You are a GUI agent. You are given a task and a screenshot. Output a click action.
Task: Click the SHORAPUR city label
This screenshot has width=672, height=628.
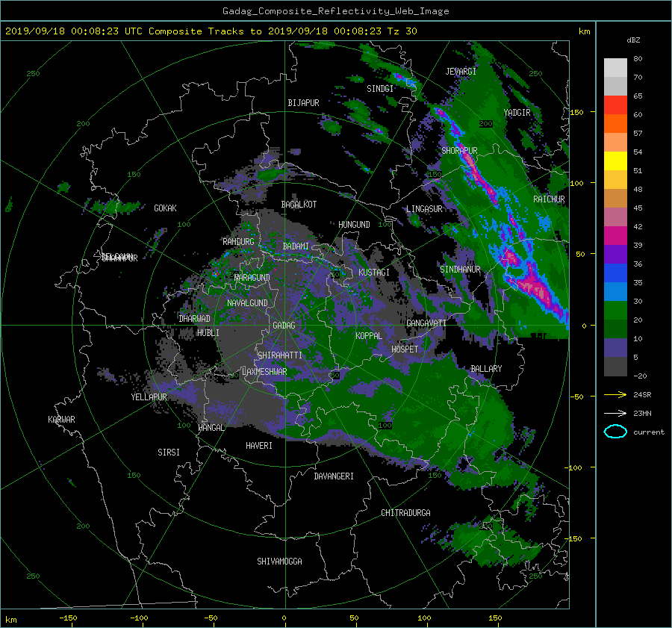pos(459,150)
